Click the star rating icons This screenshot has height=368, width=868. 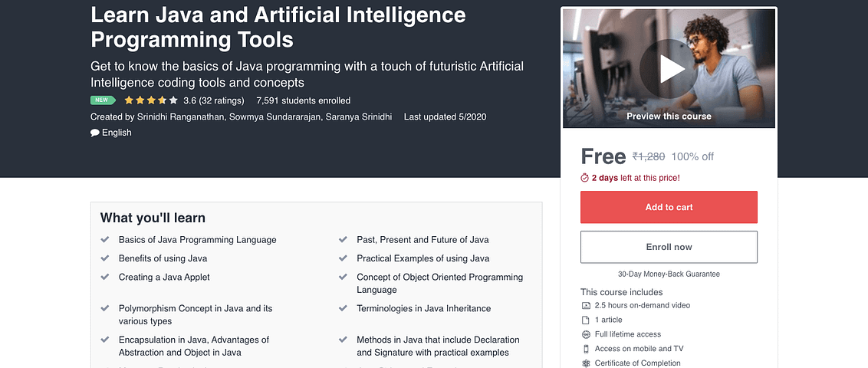coord(150,100)
